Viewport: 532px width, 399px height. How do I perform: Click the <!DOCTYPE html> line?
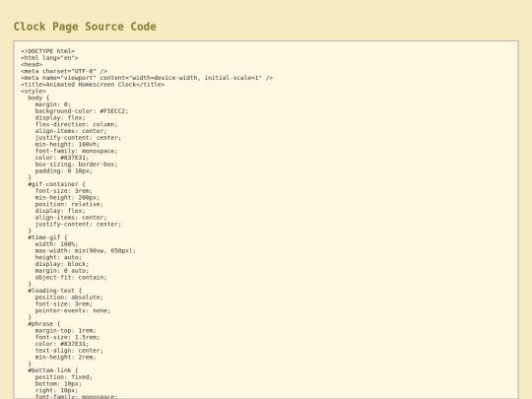48,51
